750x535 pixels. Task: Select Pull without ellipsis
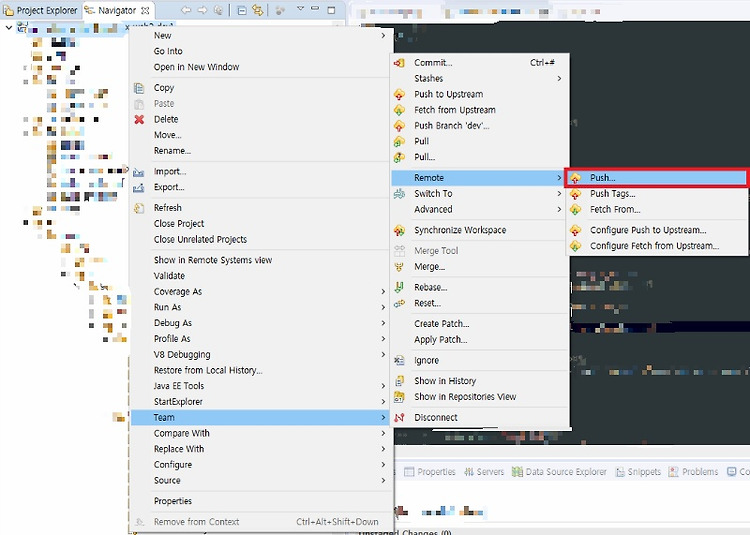(421, 142)
